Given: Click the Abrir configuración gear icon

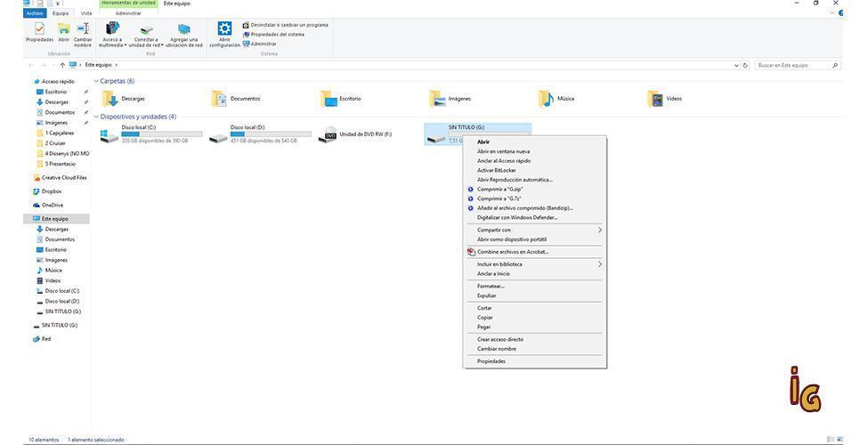Looking at the screenshot, I should 224,35.
